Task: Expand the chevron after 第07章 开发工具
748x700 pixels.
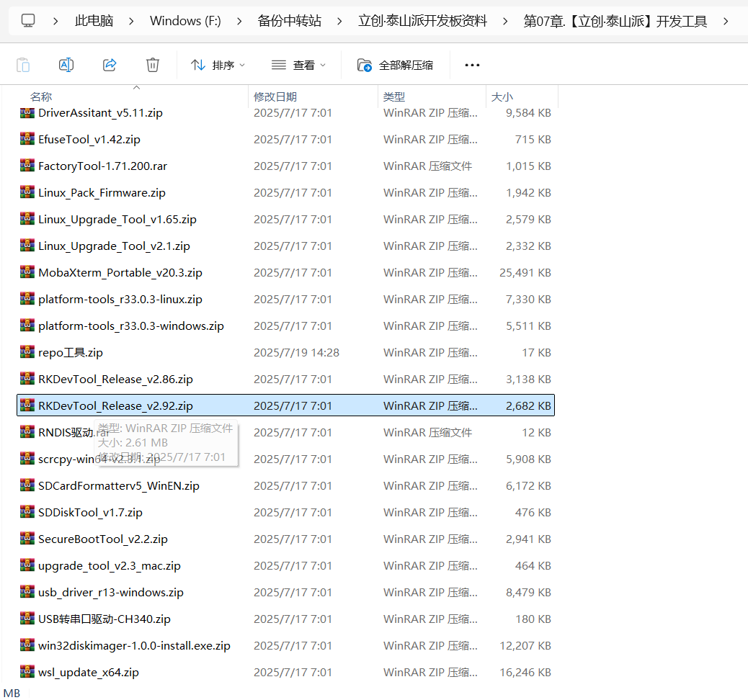Action: [726, 22]
